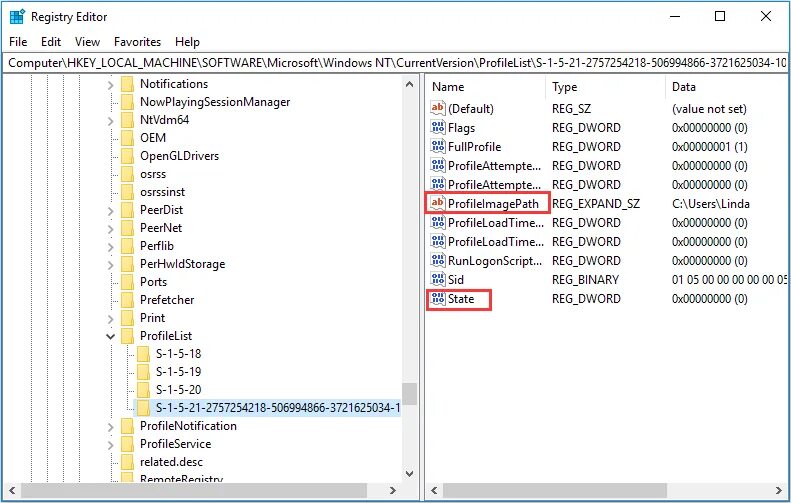Click the tree pane scroll right arrow

click(x=392, y=490)
